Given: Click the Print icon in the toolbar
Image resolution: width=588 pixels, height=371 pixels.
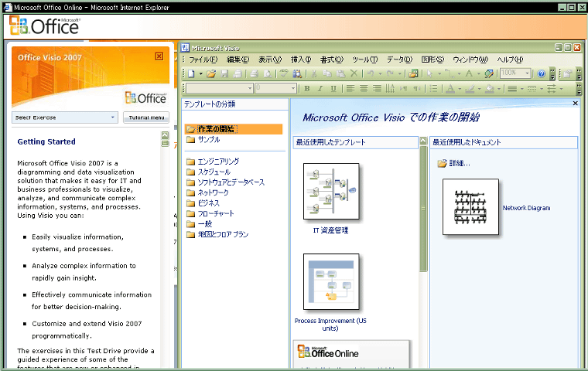Looking at the screenshot, I should [255, 73].
